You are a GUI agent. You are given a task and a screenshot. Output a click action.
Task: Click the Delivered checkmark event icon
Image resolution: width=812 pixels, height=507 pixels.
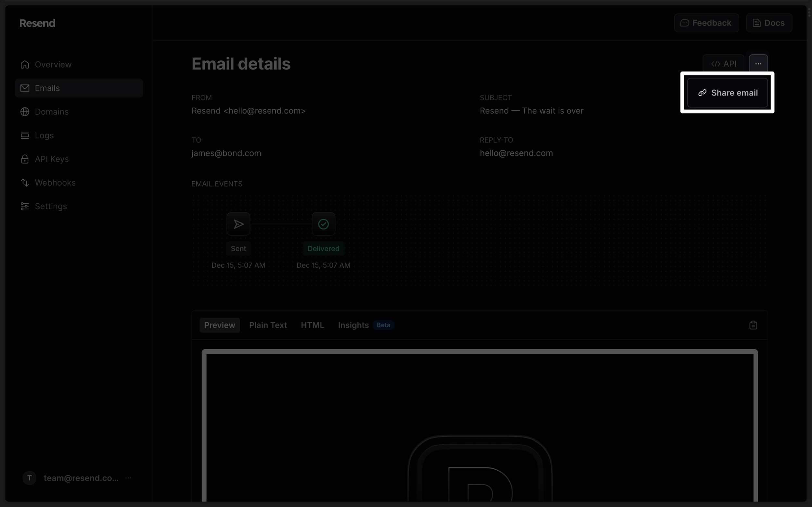click(324, 224)
